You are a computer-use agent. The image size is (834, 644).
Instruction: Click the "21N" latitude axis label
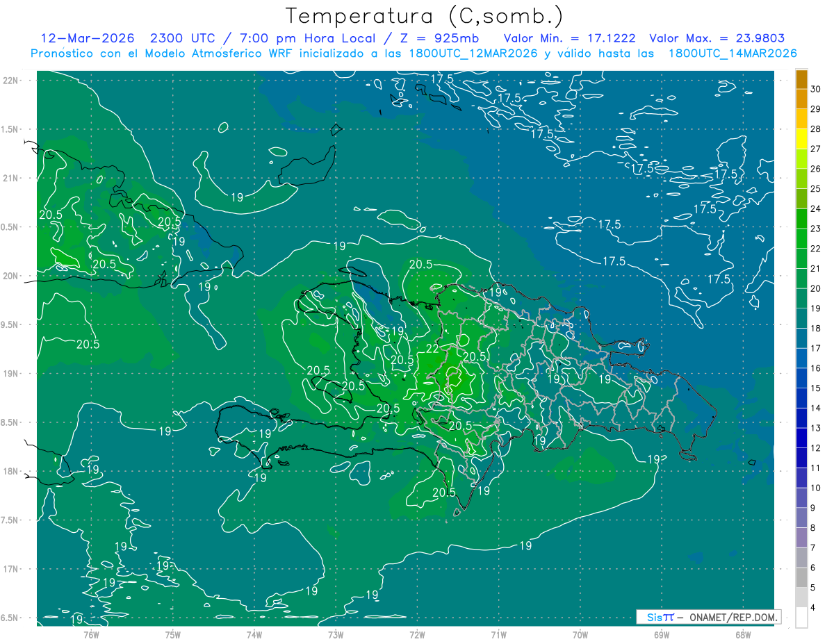pyautogui.click(x=11, y=178)
